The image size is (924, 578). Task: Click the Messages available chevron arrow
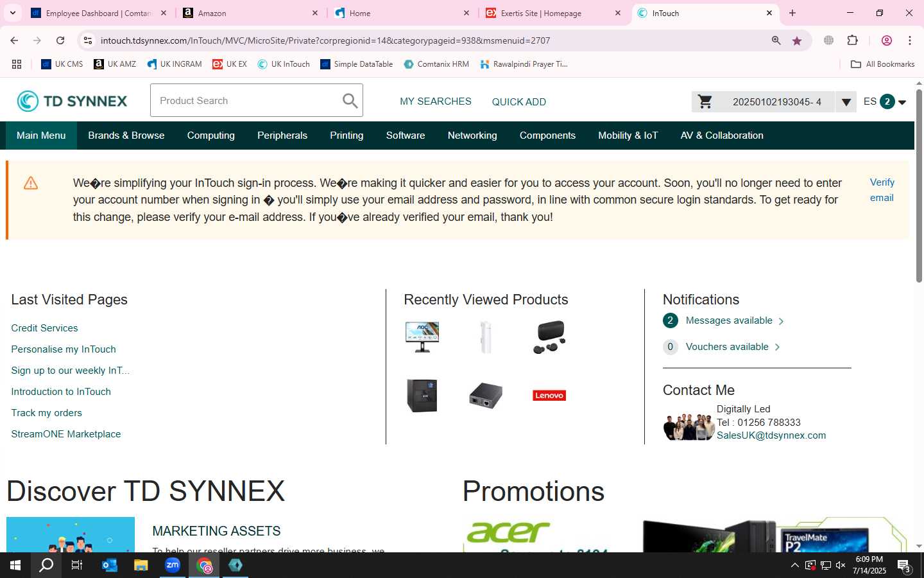coord(781,321)
